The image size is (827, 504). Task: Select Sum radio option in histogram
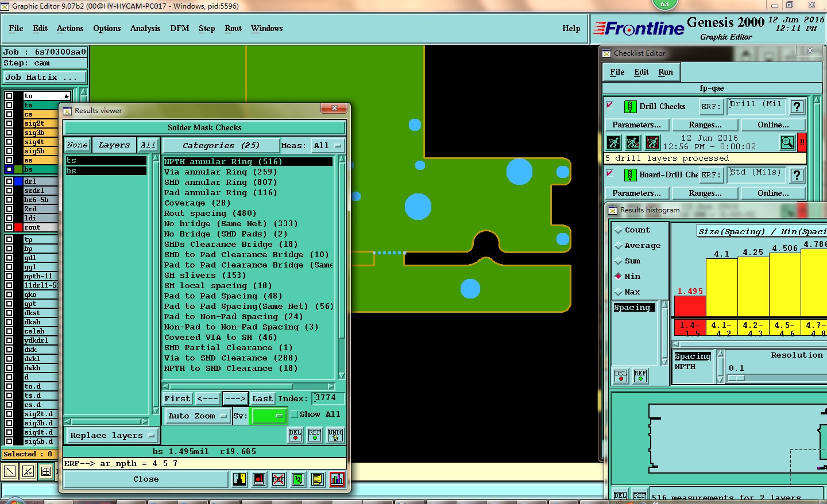tap(619, 261)
